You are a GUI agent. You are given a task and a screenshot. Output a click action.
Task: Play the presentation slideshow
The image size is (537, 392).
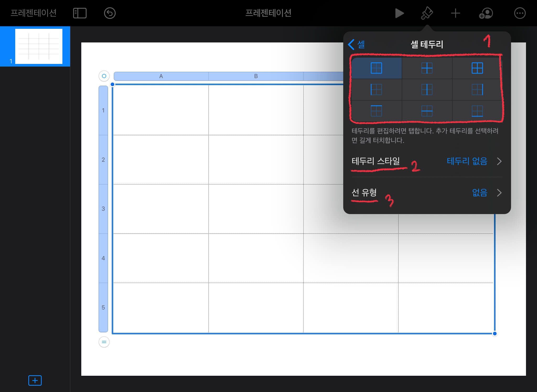[x=399, y=13]
